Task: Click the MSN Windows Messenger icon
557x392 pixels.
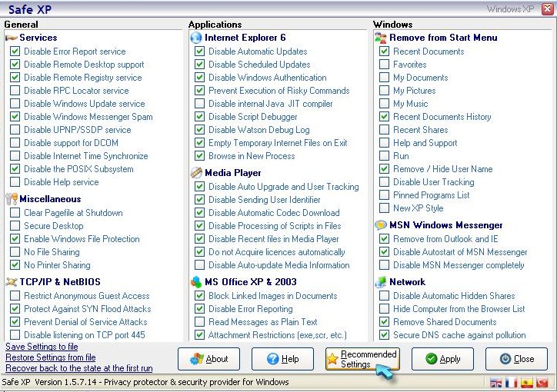Action: click(x=381, y=225)
